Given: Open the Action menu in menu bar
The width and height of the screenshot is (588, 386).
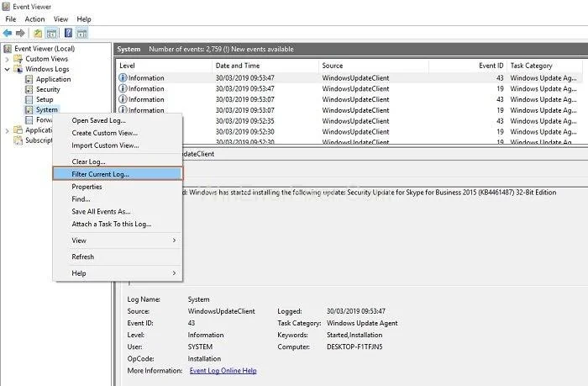Looking at the screenshot, I should [x=34, y=19].
